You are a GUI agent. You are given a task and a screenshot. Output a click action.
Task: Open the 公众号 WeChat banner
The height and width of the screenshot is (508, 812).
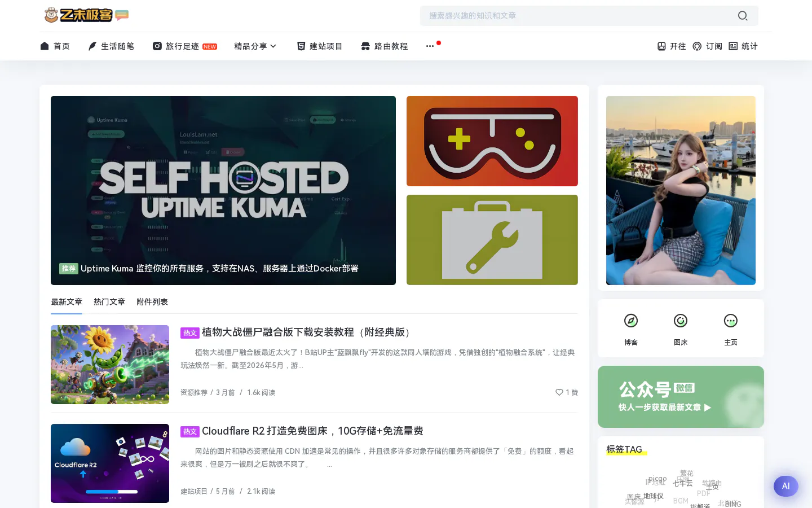point(681,397)
